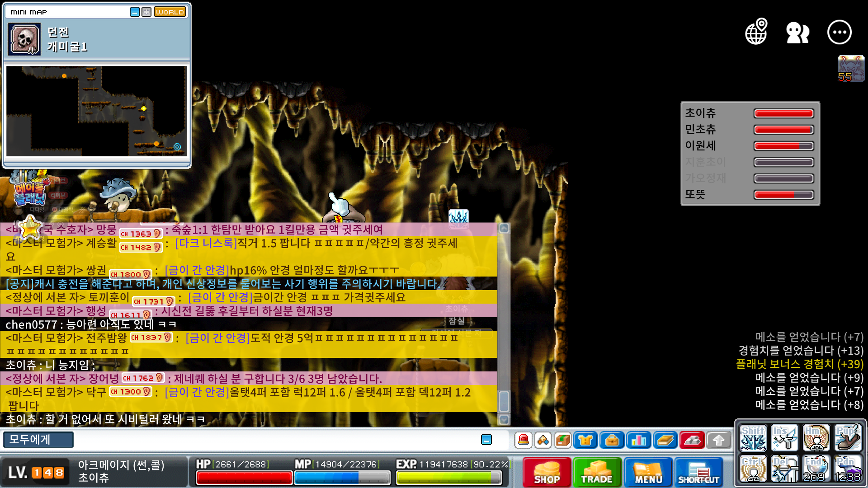
Task: Use the boot skill on the Pup slot
Action: coord(848,438)
